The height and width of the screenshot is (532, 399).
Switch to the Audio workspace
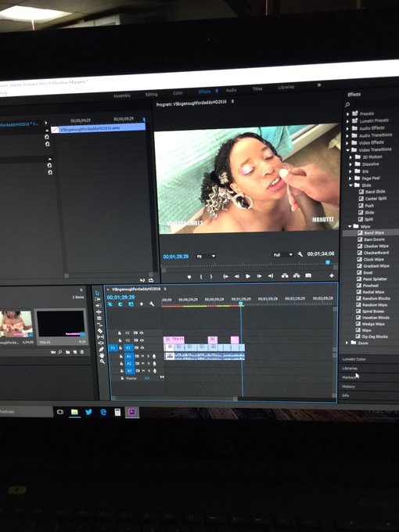click(231, 90)
